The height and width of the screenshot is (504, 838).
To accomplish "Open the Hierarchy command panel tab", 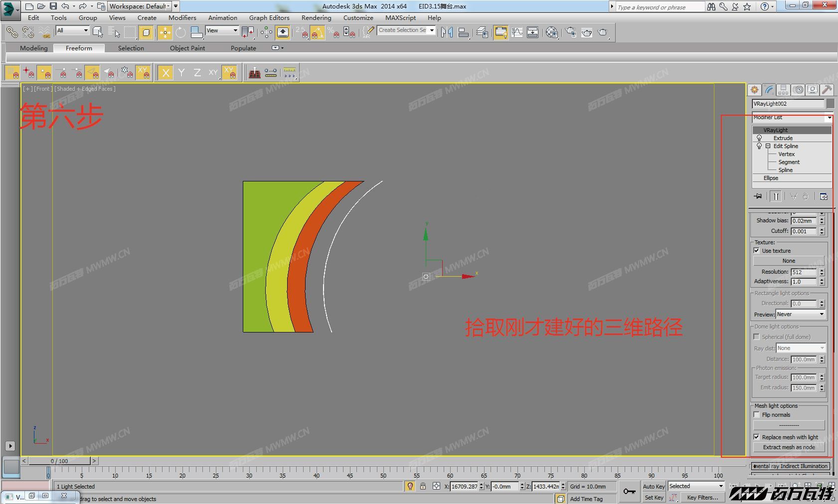I will (784, 90).
